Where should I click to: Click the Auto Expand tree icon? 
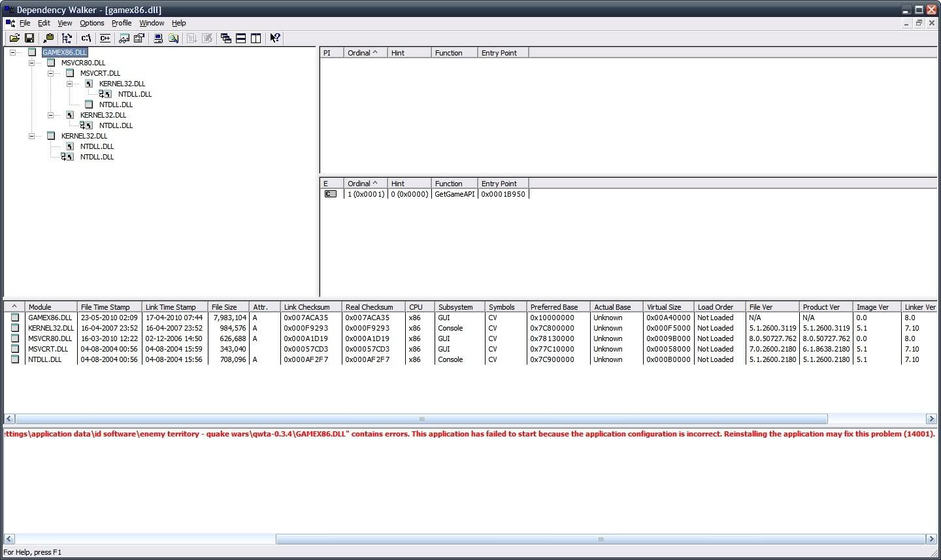click(x=67, y=38)
